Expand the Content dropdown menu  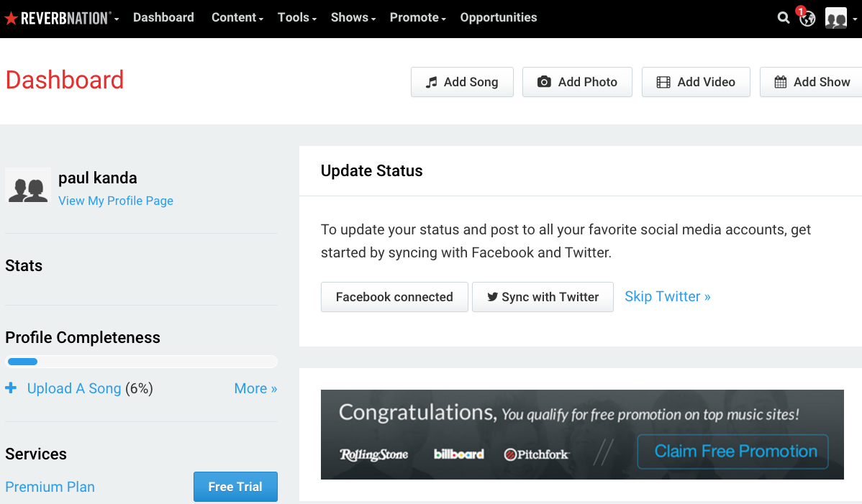(237, 17)
